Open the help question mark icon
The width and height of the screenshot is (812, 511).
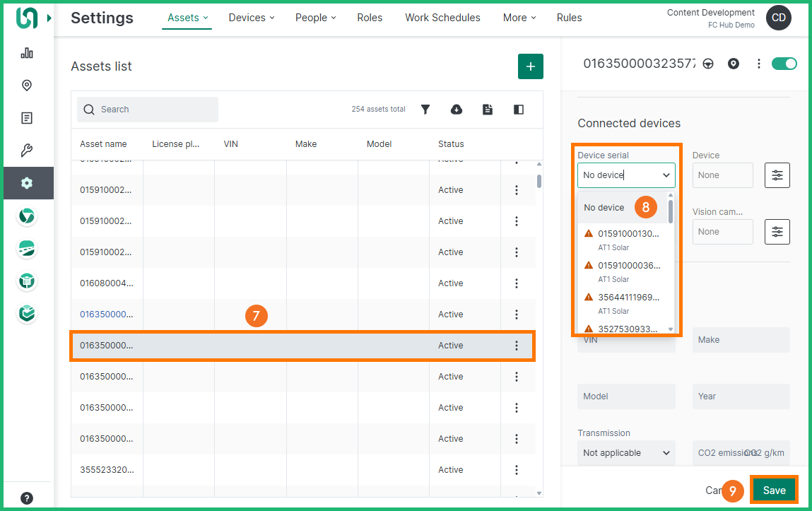pyautogui.click(x=27, y=498)
